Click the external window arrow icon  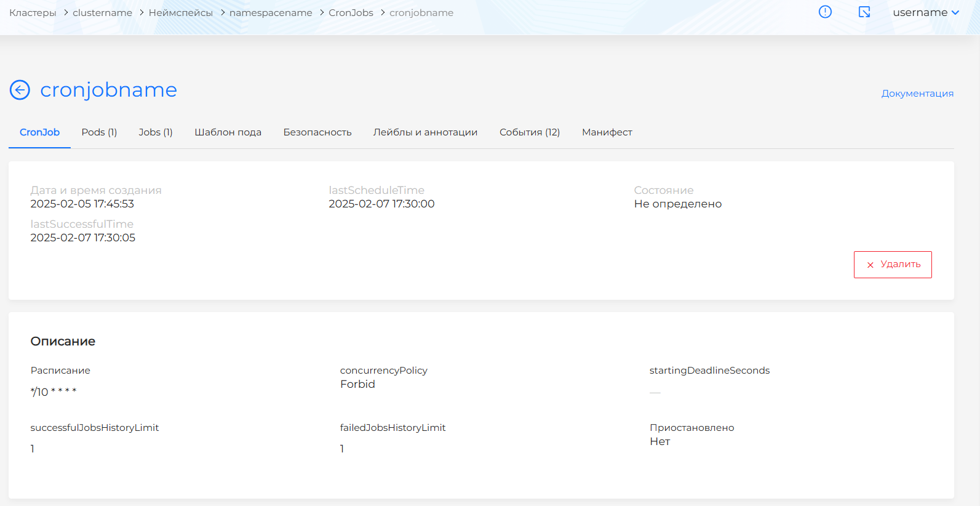[x=864, y=12]
